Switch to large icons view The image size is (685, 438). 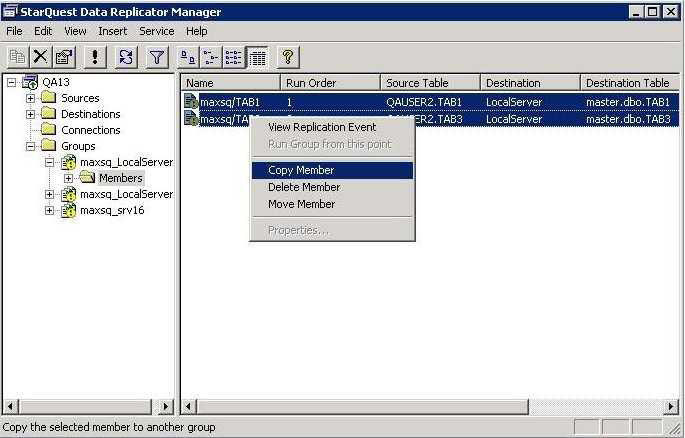coord(188,58)
